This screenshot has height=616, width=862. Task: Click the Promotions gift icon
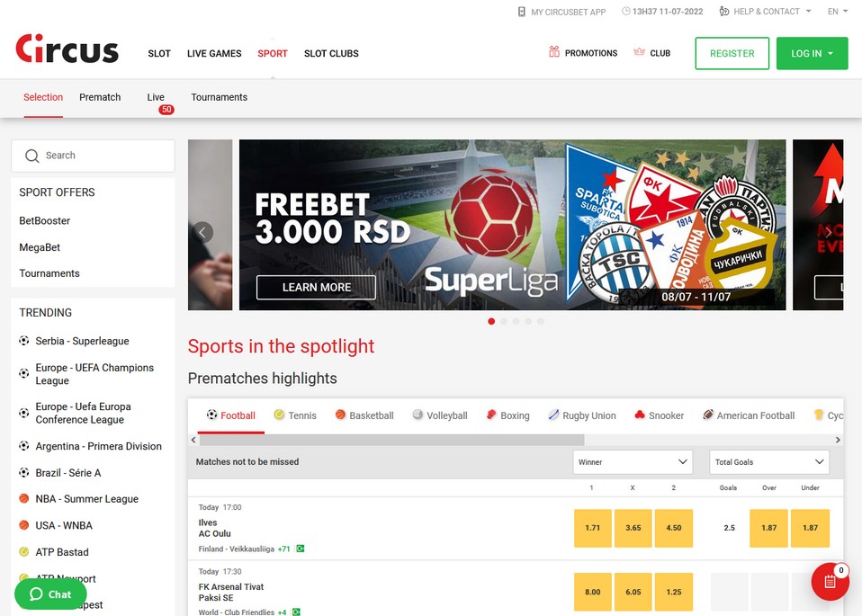(553, 52)
